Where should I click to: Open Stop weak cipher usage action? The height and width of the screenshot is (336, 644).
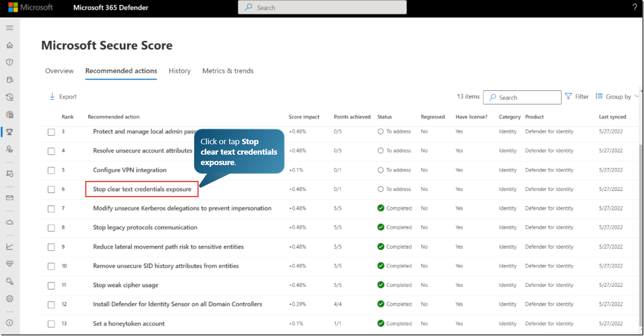pos(126,285)
